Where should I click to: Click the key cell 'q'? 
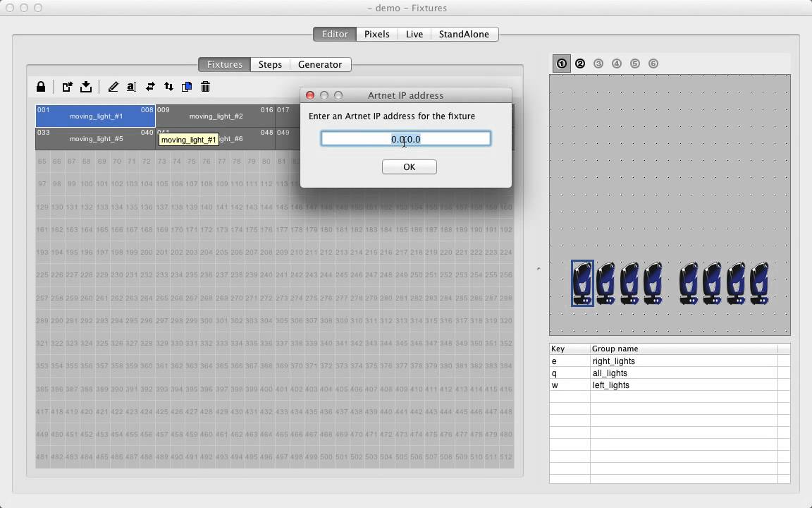point(570,373)
